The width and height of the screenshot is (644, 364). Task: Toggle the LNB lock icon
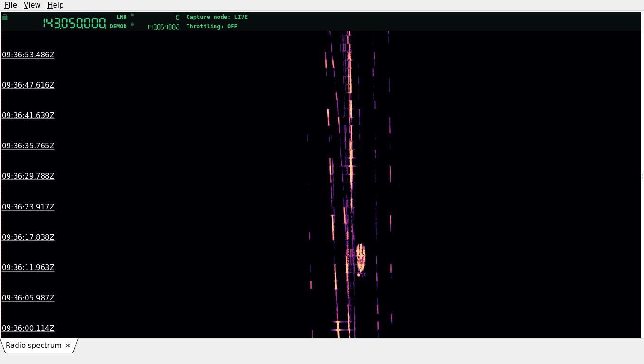pyautogui.click(x=132, y=15)
